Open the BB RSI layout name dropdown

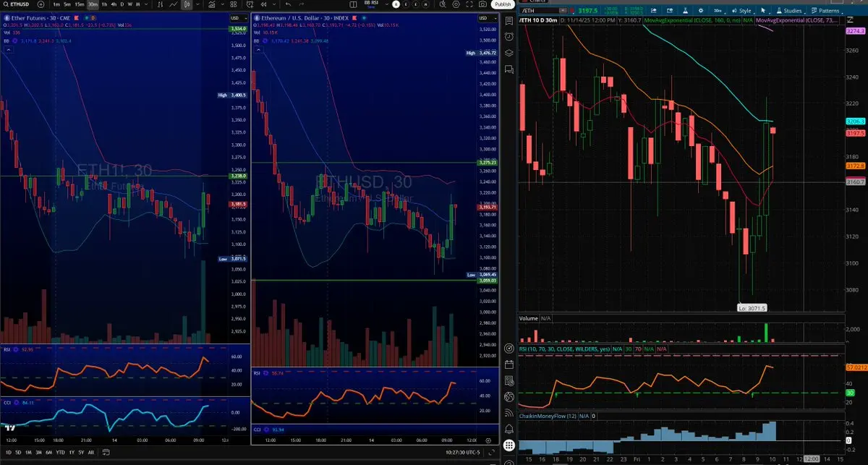[371, 6]
